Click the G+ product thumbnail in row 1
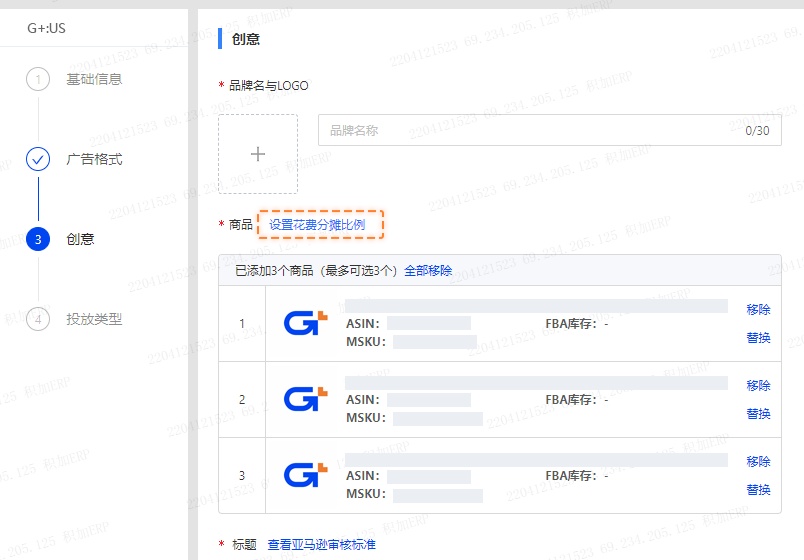This screenshot has width=804, height=560. [306, 323]
